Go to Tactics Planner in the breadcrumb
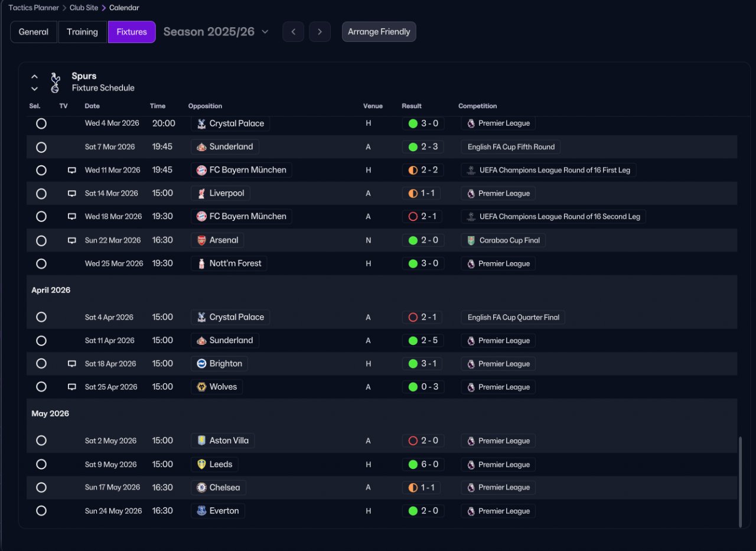 (34, 8)
